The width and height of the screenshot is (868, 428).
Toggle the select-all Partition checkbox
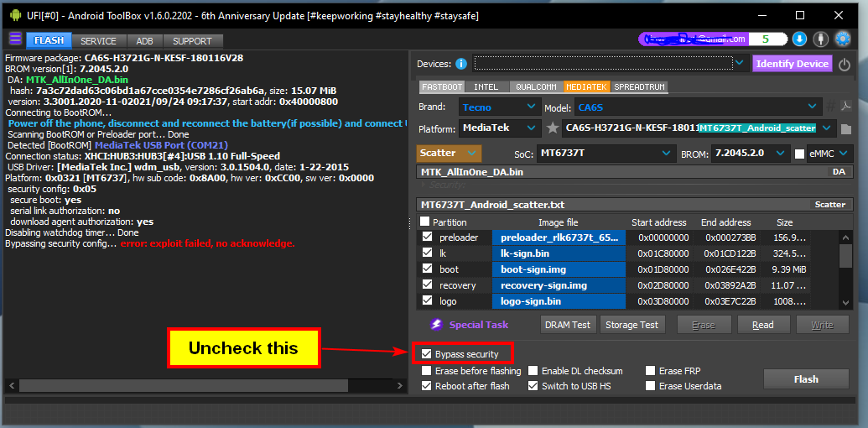click(x=424, y=222)
